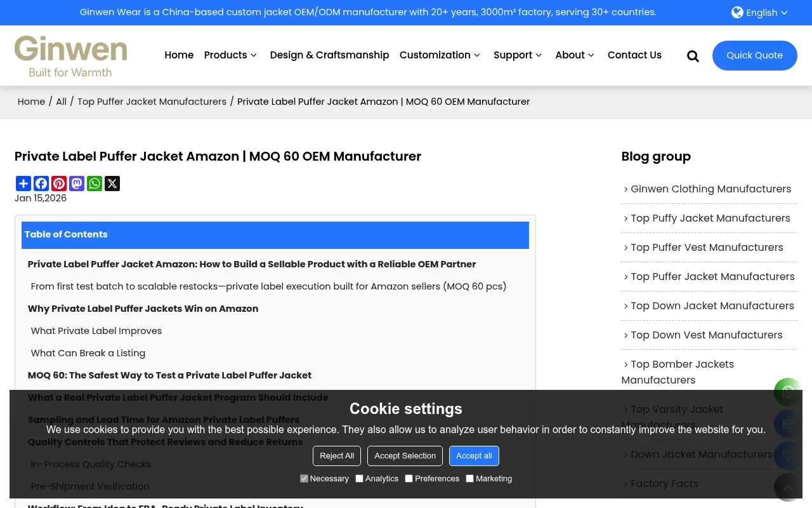Viewport: 812px width, 508px height.
Task: Expand the About dropdown menu
Action: point(575,55)
